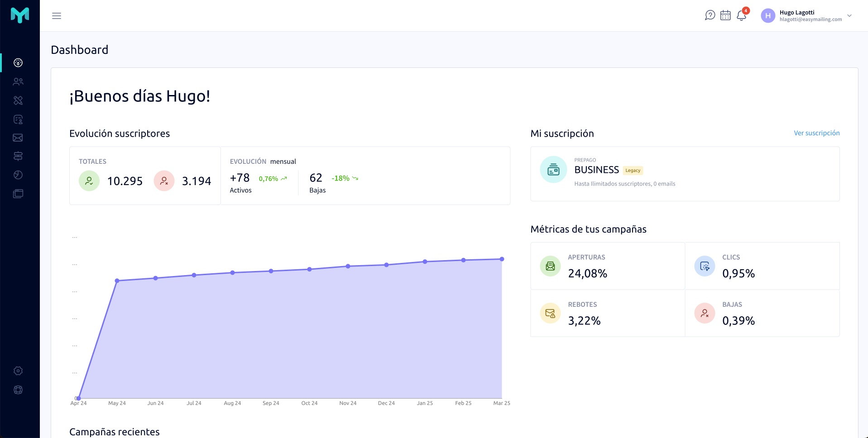Image resolution: width=868 pixels, height=438 pixels.
Task: Toggle the hamburger sidebar menu
Action: pos(57,16)
